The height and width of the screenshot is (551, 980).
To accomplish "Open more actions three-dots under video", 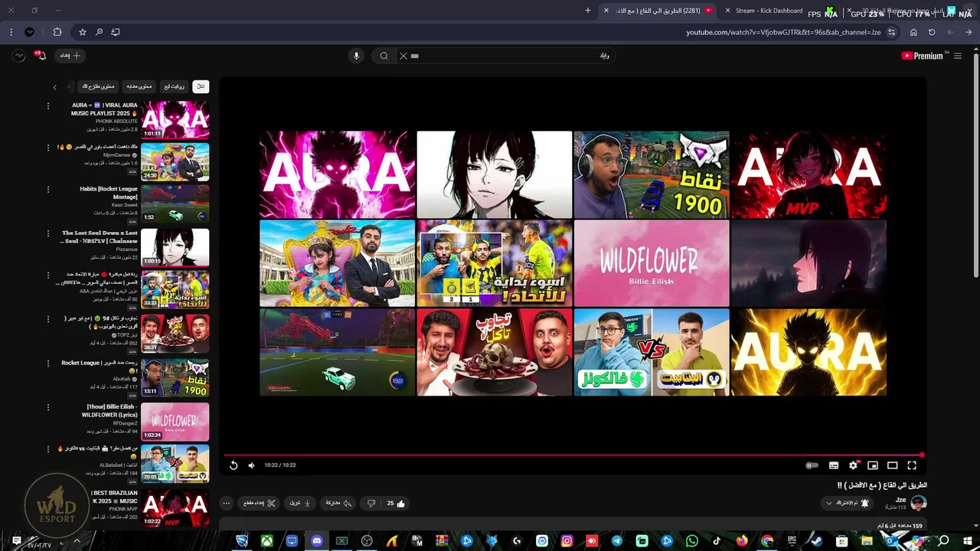I will pos(226,504).
